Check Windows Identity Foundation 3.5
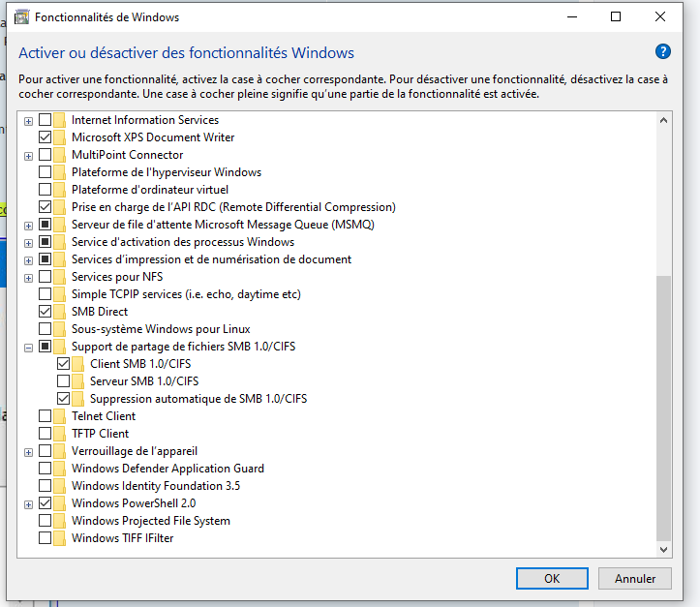Viewport: 700px width, 607px height. click(46, 485)
